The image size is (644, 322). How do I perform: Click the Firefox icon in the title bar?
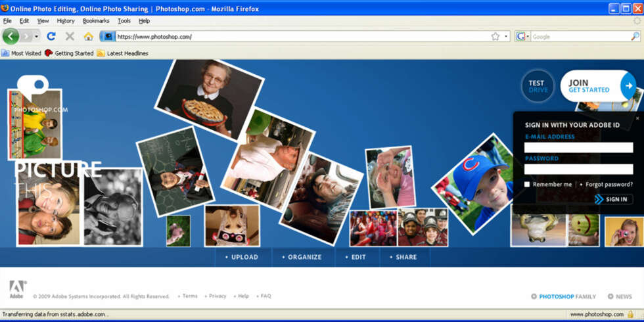5,8
